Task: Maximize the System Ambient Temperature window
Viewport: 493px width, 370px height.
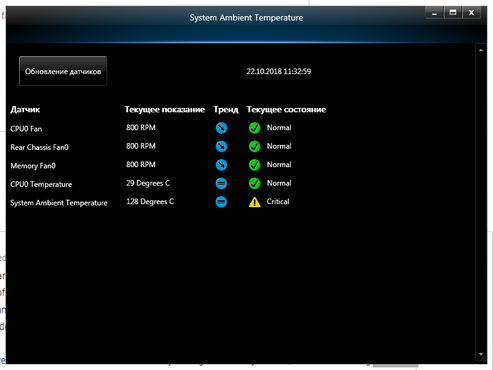Action: pos(453,13)
